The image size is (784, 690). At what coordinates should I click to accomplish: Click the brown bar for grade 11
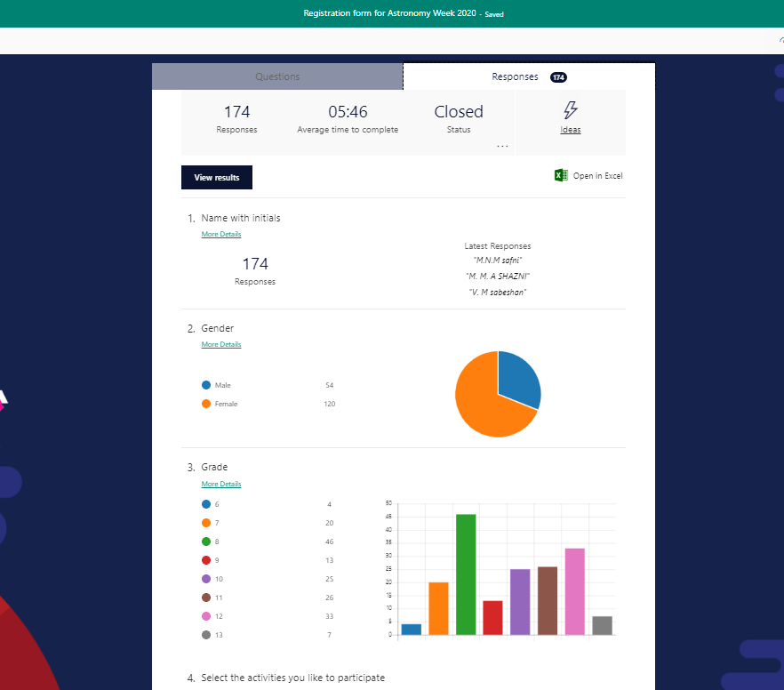pyautogui.click(x=548, y=601)
